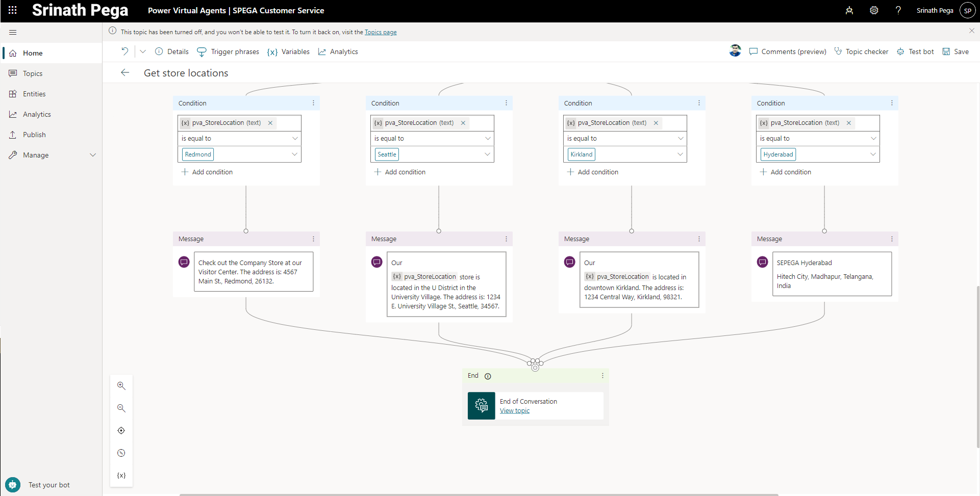Click the zoom out canvas icon
The image size is (980, 496).
[x=121, y=408]
